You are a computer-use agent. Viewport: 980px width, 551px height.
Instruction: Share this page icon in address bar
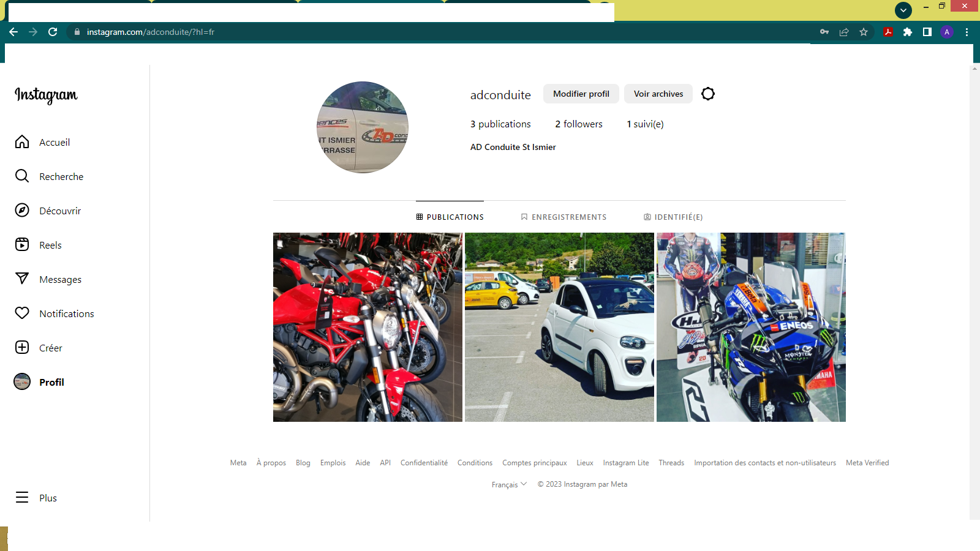point(844,32)
